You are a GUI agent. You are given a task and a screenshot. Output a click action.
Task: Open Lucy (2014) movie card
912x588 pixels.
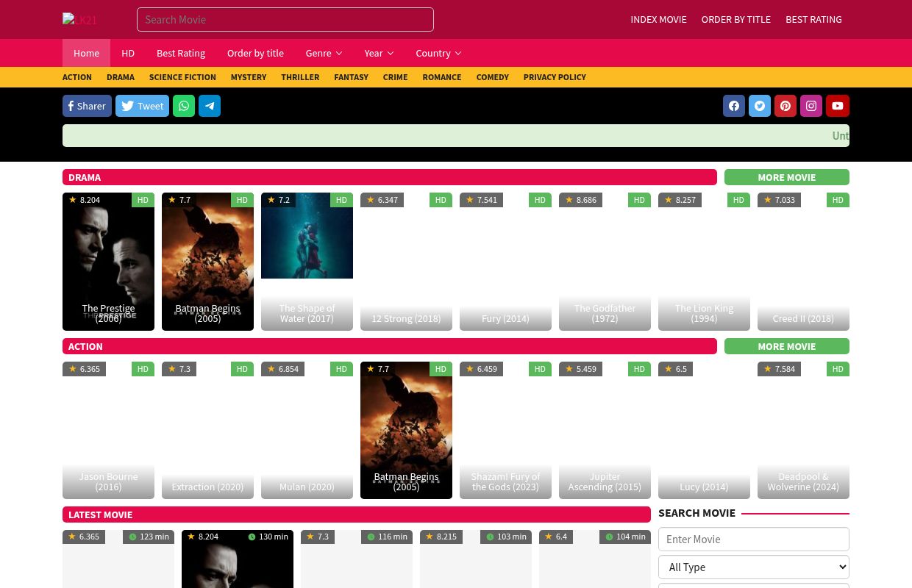click(704, 430)
